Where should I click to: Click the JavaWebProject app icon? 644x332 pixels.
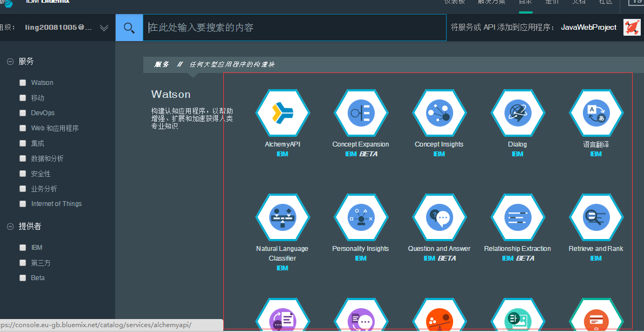pos(632,28)
